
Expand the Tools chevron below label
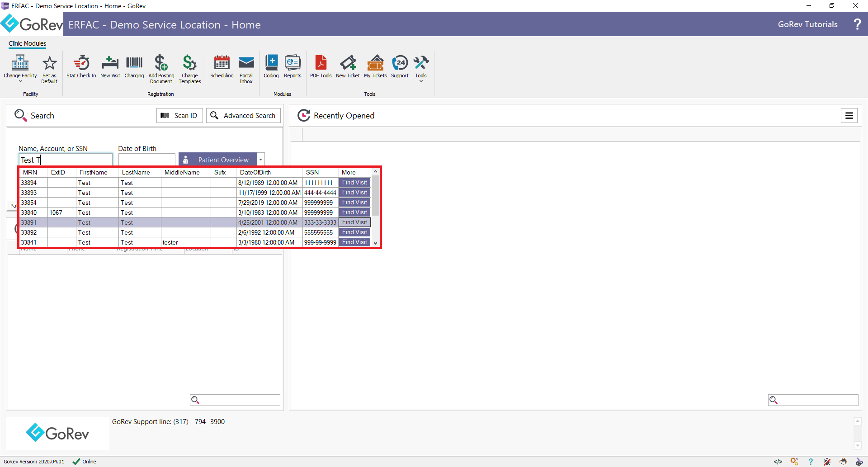pos(421,81)
